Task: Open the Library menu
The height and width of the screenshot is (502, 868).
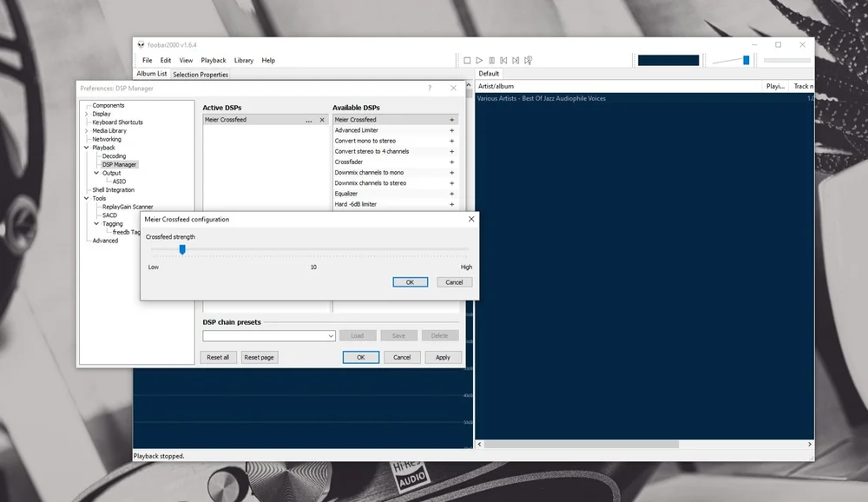Action: pos(244,61)
